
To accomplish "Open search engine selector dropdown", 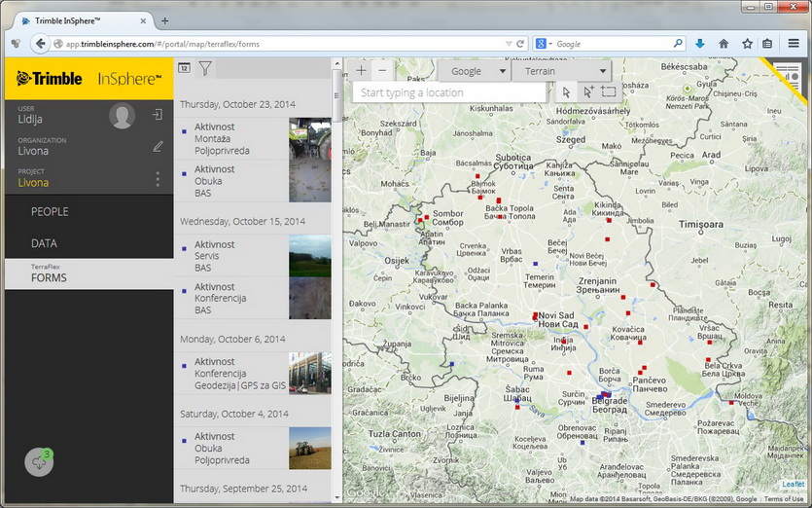I will (545, 44).
